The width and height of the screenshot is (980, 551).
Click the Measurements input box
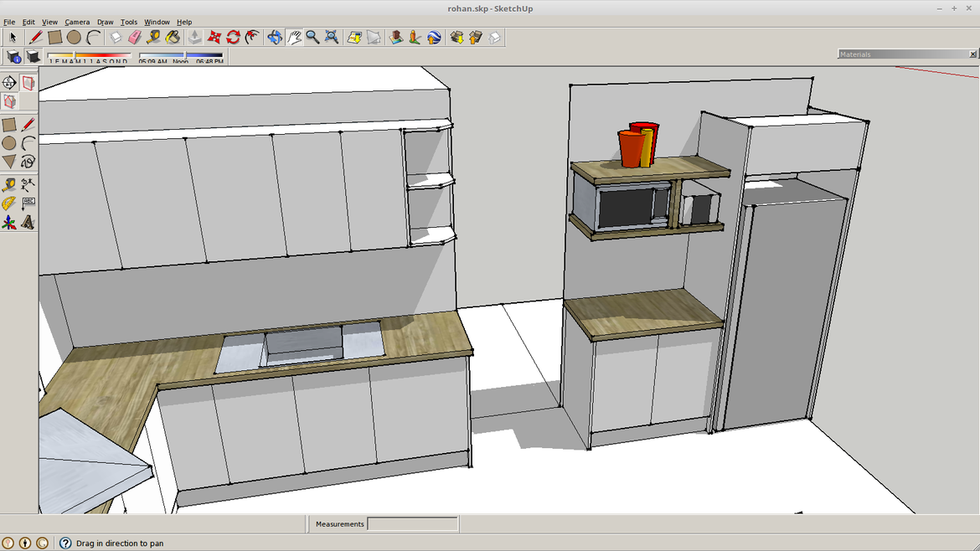(x=412, y=524)
